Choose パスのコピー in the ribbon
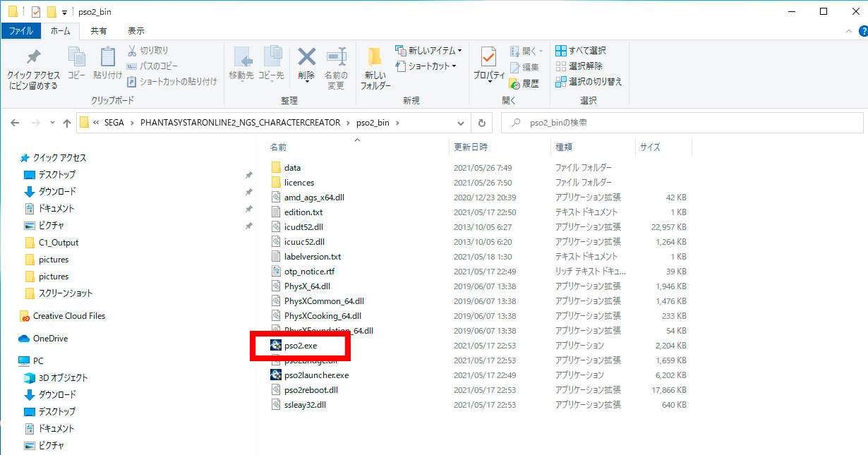Viewport: 868px width, 455px height. click(x=152, y=66)
